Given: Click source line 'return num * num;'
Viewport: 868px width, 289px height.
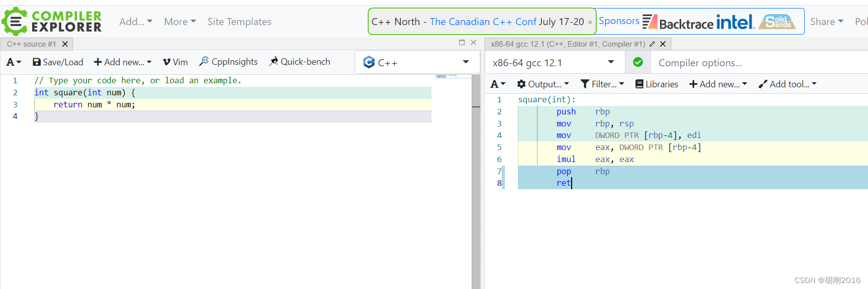Looking at the screenshot, I should [x=94, y=104].
